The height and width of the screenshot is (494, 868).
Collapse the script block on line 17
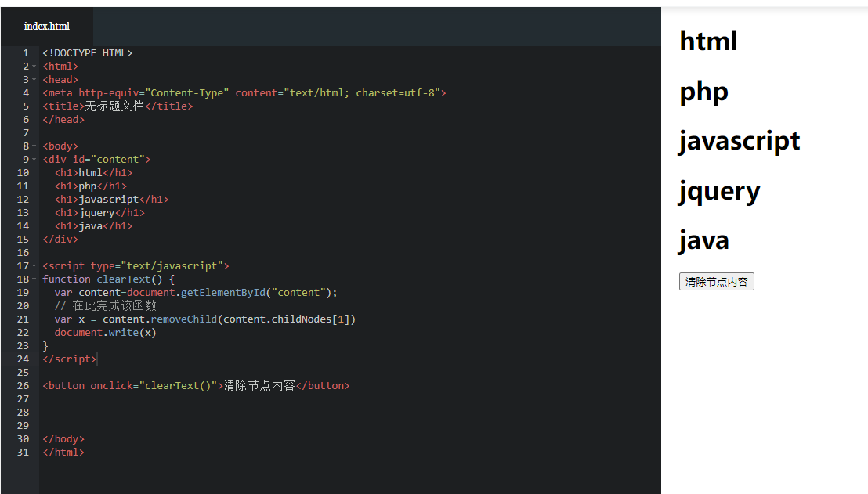pos(34,266)
